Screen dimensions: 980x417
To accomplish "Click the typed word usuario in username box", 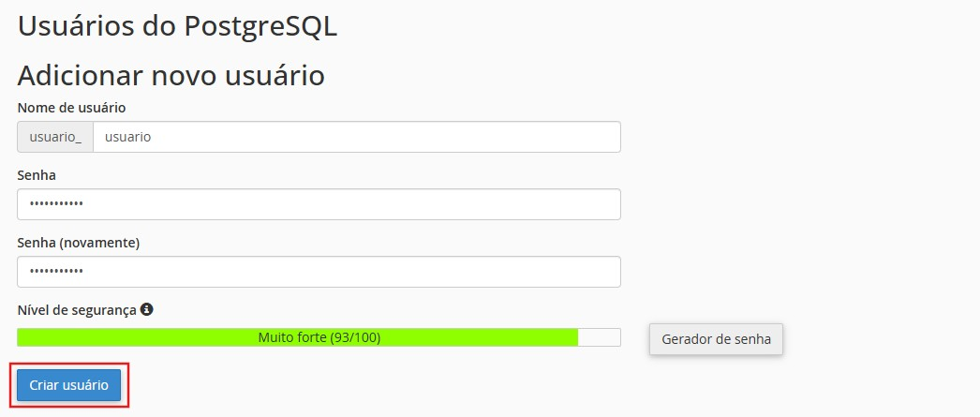I will (x=127, y=137).
